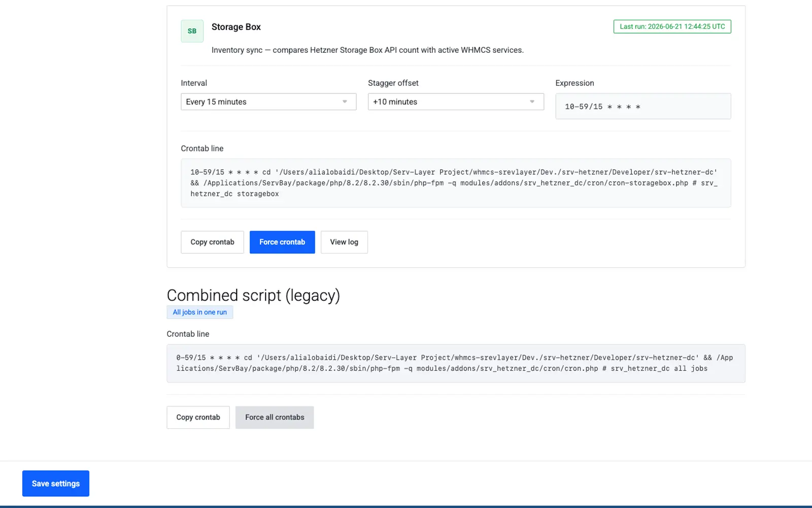Open View log for Storage Box
Viewport: 812px width, 508px height.
(344, 242)
